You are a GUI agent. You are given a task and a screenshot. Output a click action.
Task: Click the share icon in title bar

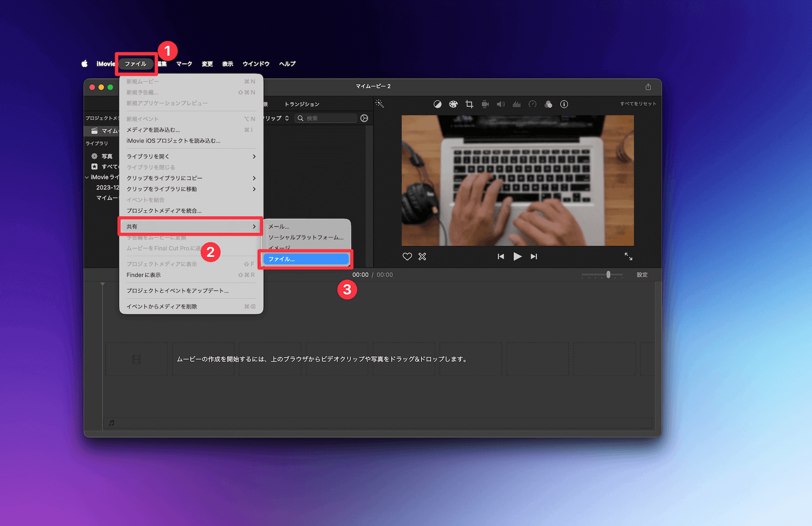pos(648,87)
